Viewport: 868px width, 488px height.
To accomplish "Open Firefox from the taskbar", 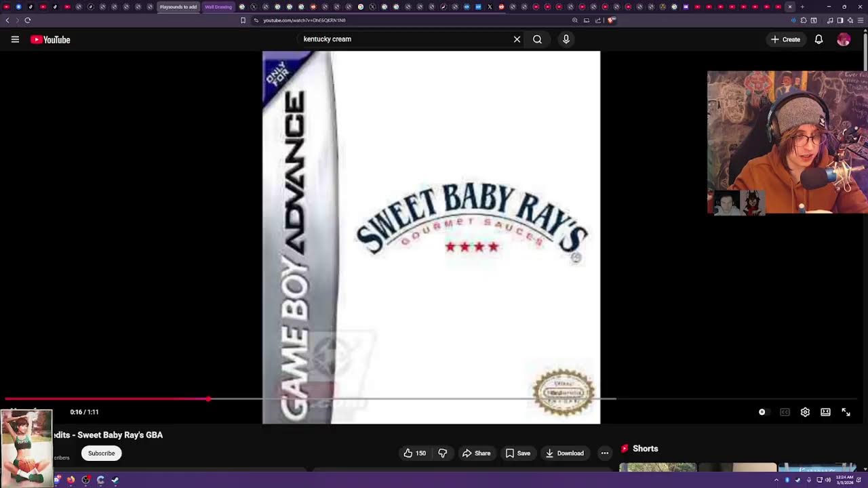I will pyautogui.click(x=71, y=480).
